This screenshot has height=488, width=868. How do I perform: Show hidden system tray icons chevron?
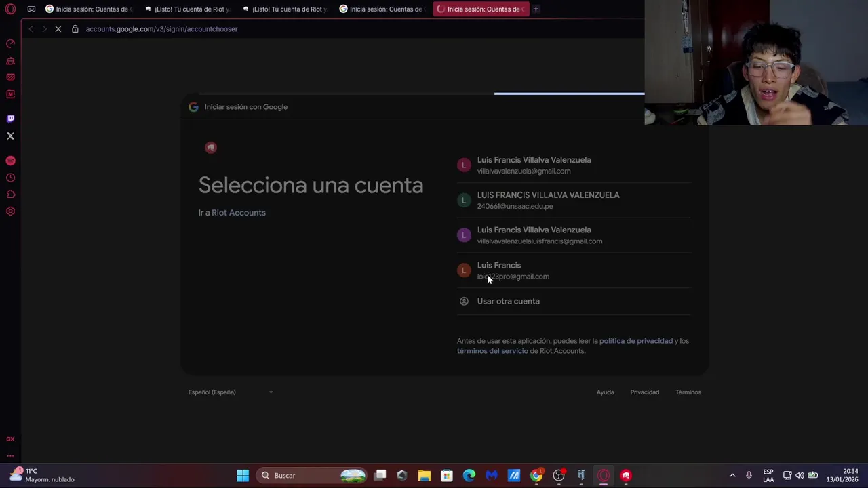pyautogui.click(x=732, y=475)
